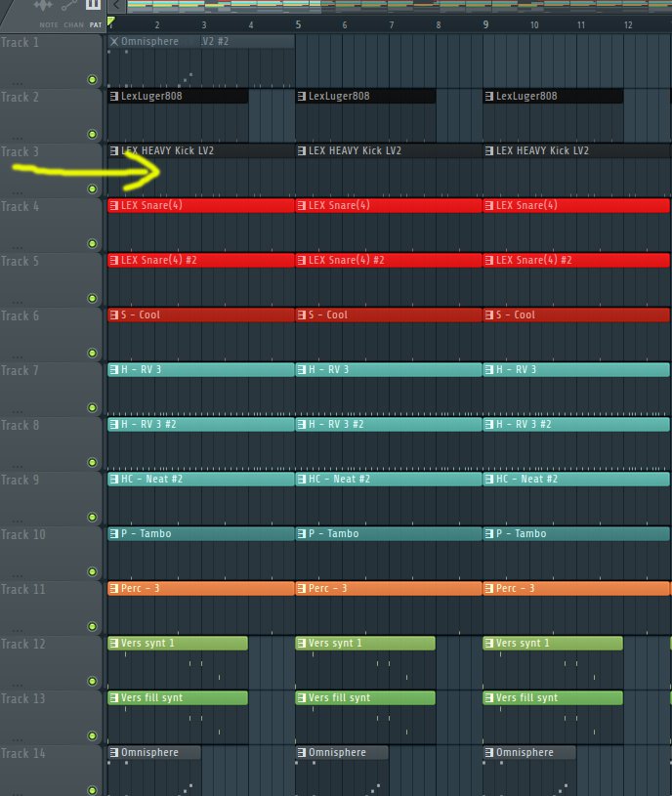Jump to bar 5 on the timeline ruler
672x796 pixels.
point(298,24)
